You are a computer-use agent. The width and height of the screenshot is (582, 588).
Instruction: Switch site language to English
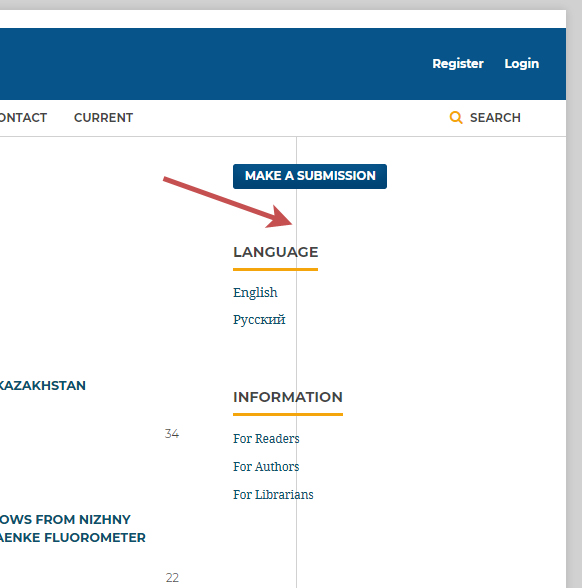click(255, 292)
